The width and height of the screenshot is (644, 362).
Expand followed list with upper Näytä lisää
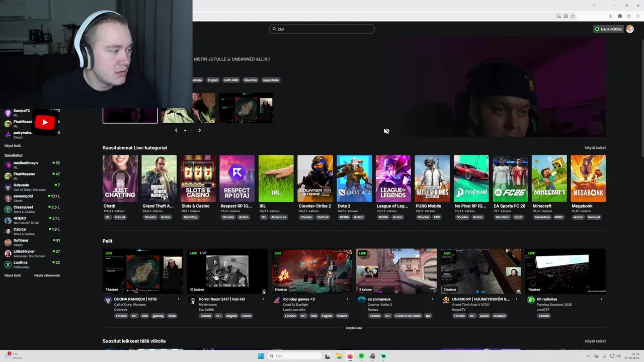[x=13, y=146]
